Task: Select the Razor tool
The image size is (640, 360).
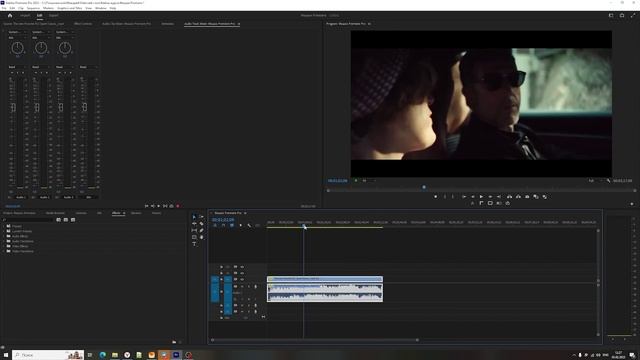Action: tap(201, 224)
